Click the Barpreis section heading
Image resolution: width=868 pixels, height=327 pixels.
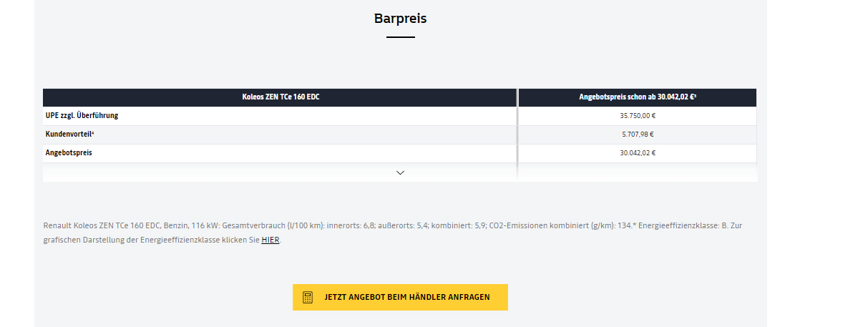click(x=400, y=18)
